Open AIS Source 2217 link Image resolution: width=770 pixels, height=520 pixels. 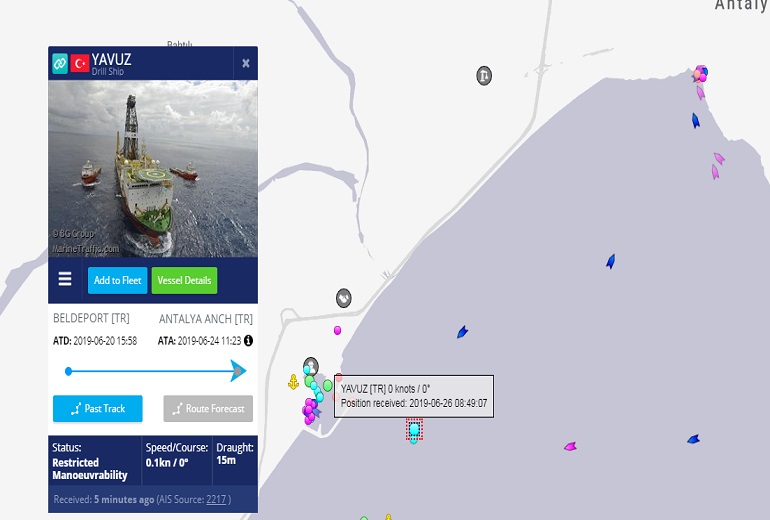click(216, 499)
